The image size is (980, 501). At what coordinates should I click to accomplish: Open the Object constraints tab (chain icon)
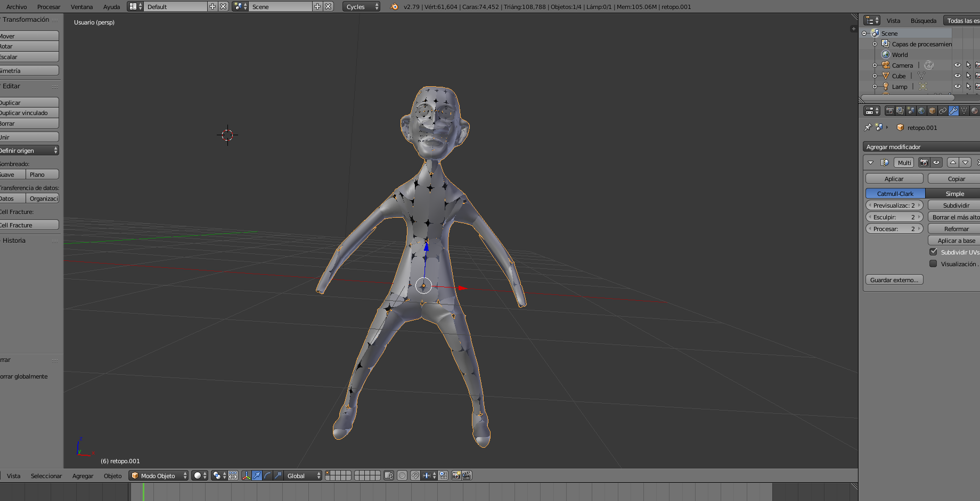[943, 111]
